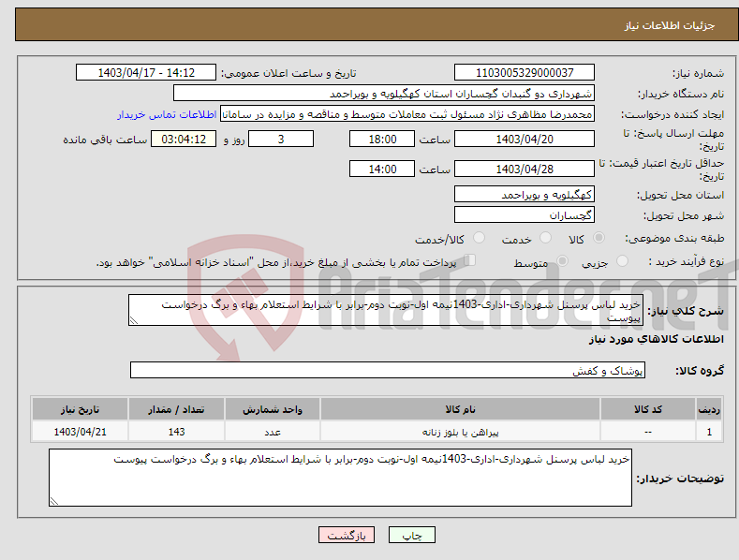Click the validity time field 14:00
739x560 pixels.
[382, 169]
